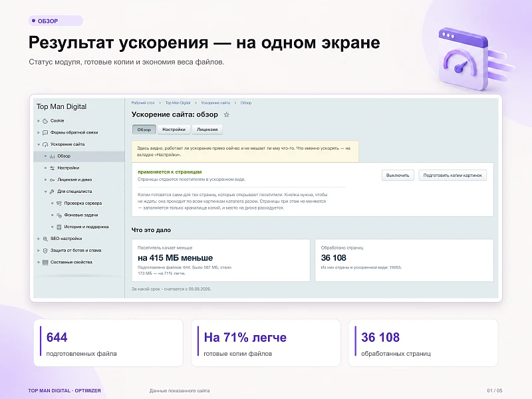Screen dimensions: 532x399
Task: Click the Cookie icon in sidebar
Action: pos(45,121)
